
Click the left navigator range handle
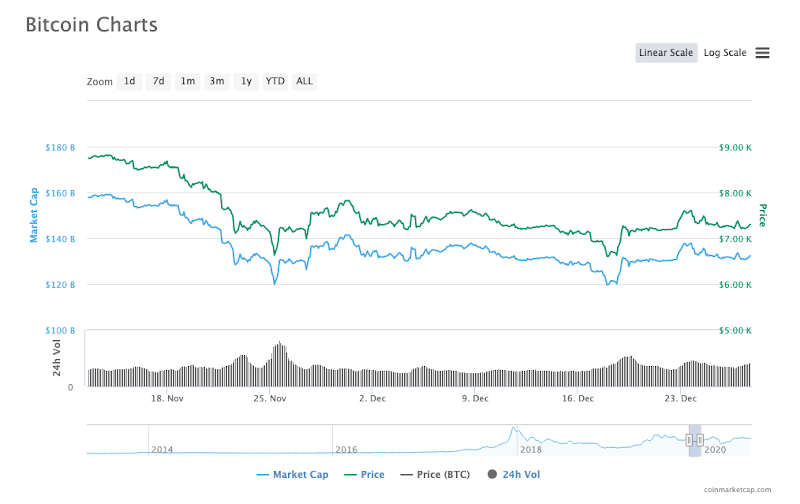tap(689, 440)
